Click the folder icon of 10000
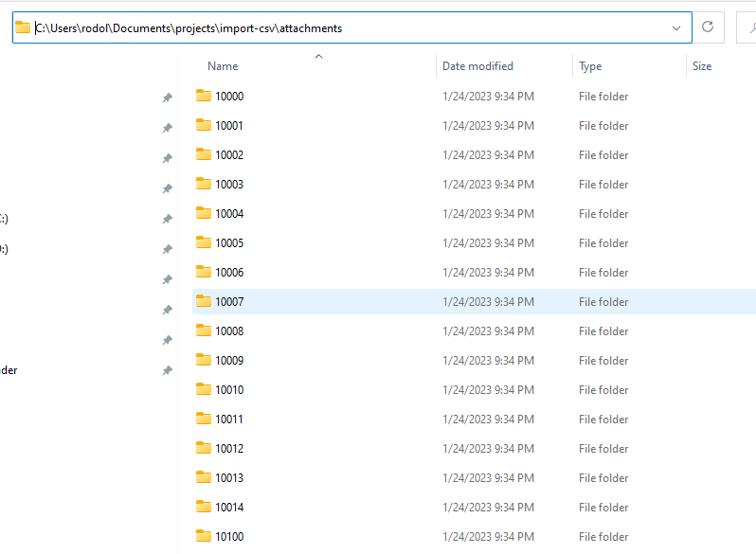This screenshot has width=756, height=554. tap(203, 96)
